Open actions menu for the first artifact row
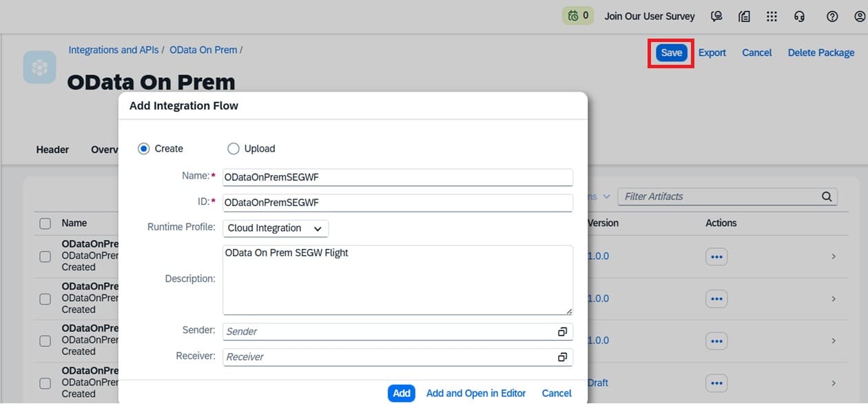Screen dimensions: 868x404 (716, 256)
